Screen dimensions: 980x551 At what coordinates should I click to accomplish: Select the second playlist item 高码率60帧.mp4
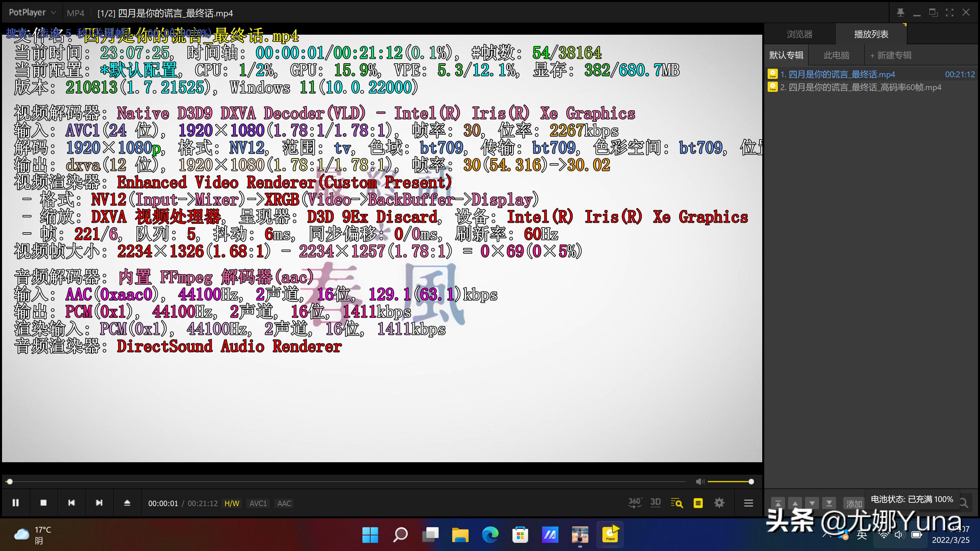864,87
